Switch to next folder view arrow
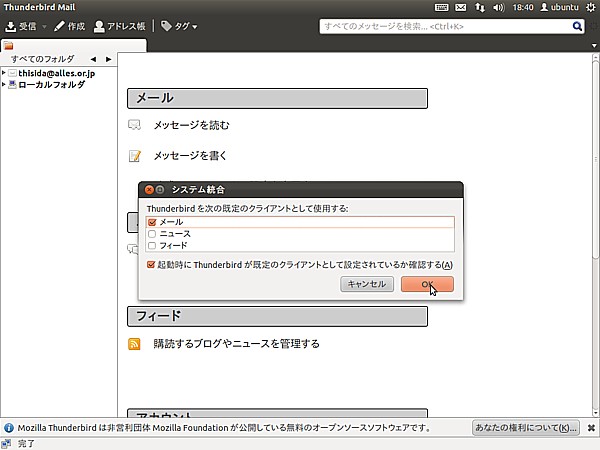 click(109, 59)
